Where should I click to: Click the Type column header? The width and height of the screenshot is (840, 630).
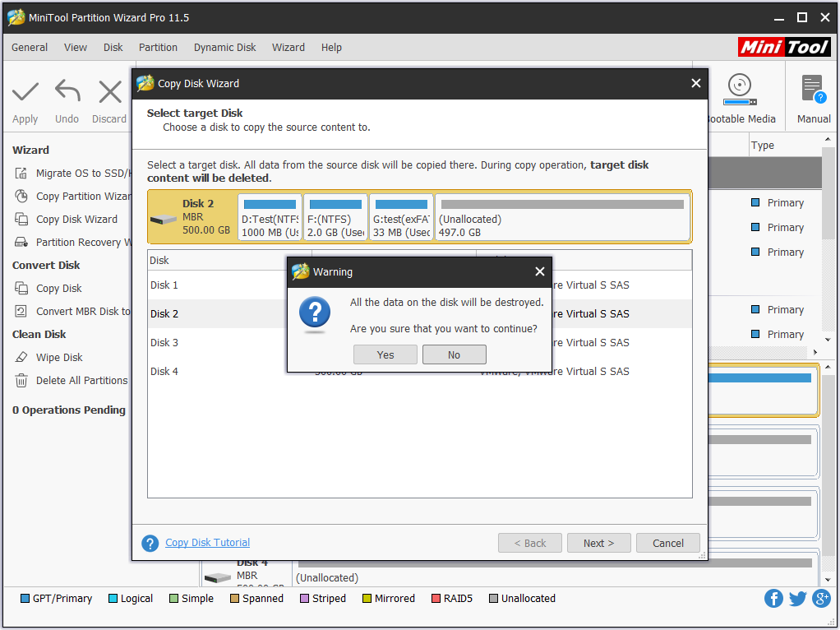pos(785,146)
